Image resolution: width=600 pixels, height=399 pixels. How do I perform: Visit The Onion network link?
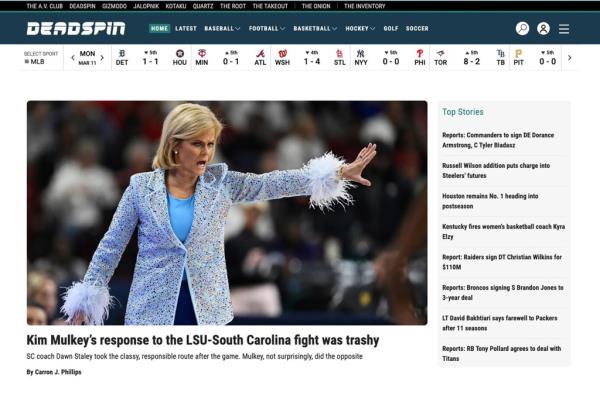[x=316, y=6]
